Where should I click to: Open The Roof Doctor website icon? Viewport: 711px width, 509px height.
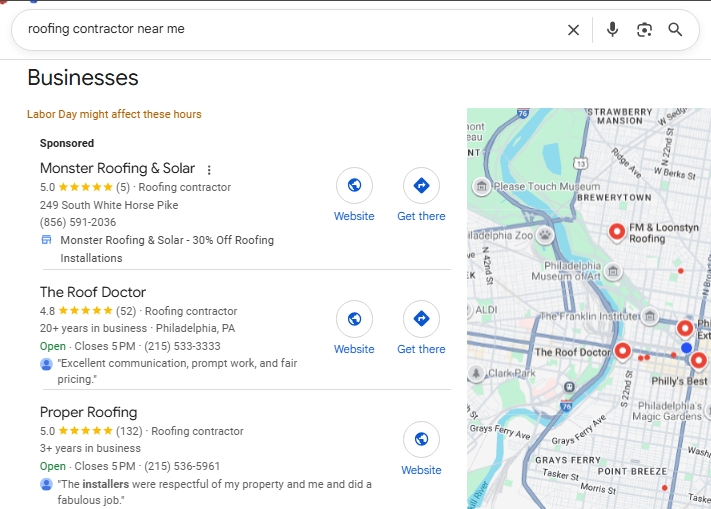(354, 319)
